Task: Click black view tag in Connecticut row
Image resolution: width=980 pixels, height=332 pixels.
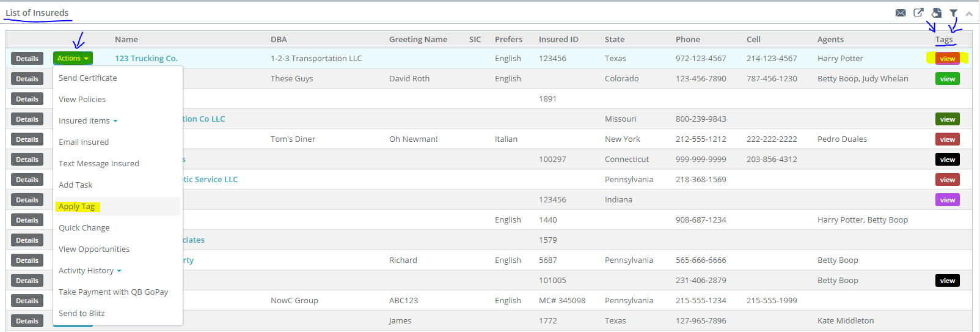Action: coord(948,160)
